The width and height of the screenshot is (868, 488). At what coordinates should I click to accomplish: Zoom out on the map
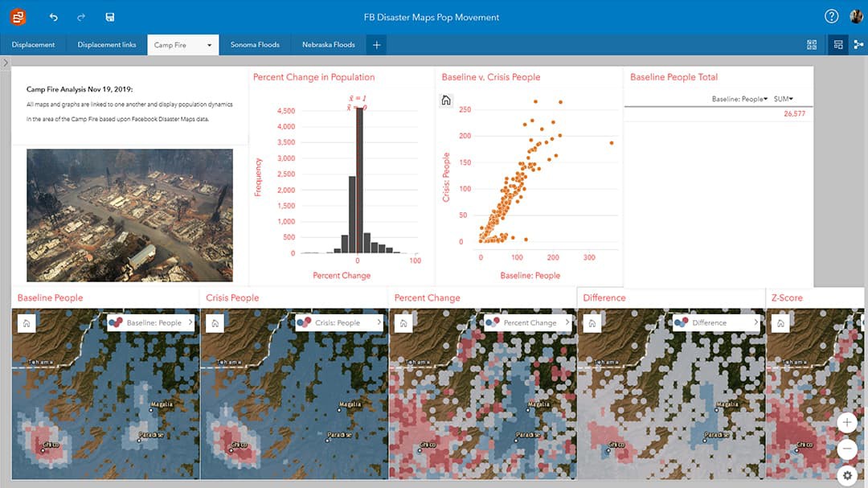tap(847, 449)
